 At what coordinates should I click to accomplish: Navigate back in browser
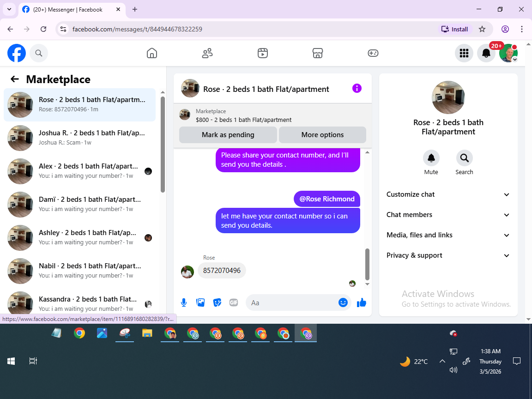pos(10,29)
